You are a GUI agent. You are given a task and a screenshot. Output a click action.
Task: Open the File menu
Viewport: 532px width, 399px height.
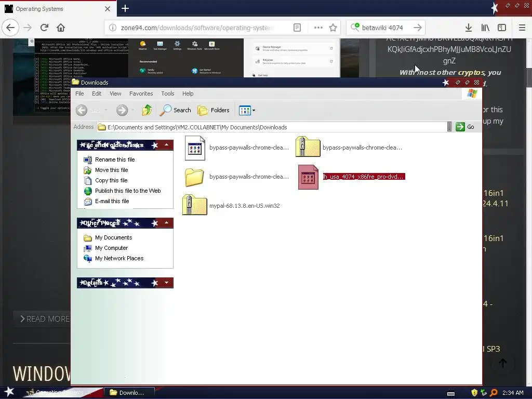(x=79, y=94)
